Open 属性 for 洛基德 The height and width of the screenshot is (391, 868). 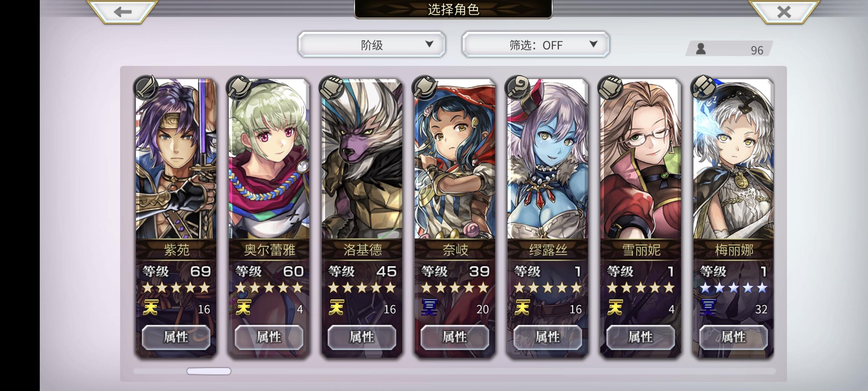362,337
